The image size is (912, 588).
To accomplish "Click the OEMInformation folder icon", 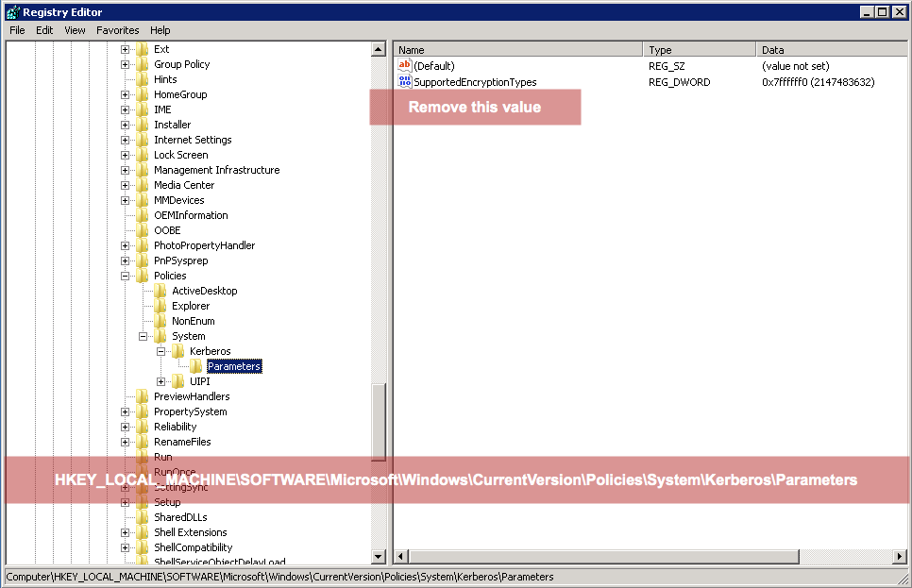I will tap(143, 216).
